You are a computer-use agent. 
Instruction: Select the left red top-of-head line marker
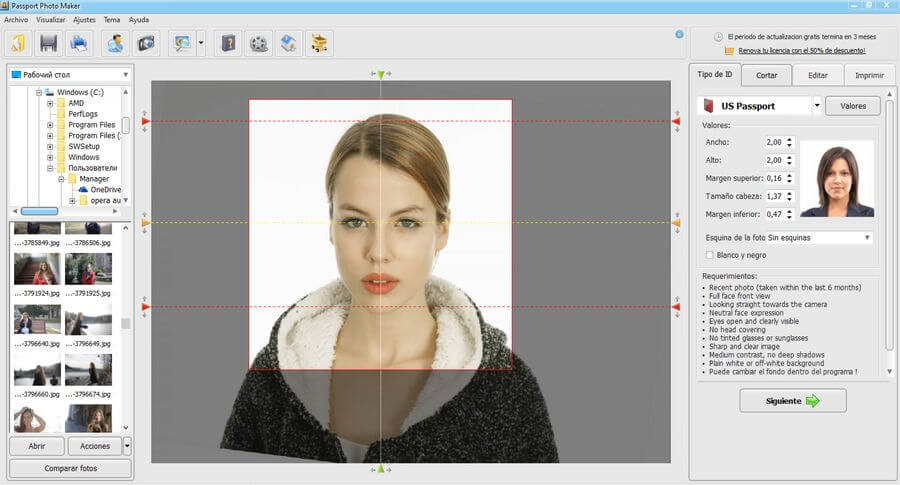tap(146, 121)
